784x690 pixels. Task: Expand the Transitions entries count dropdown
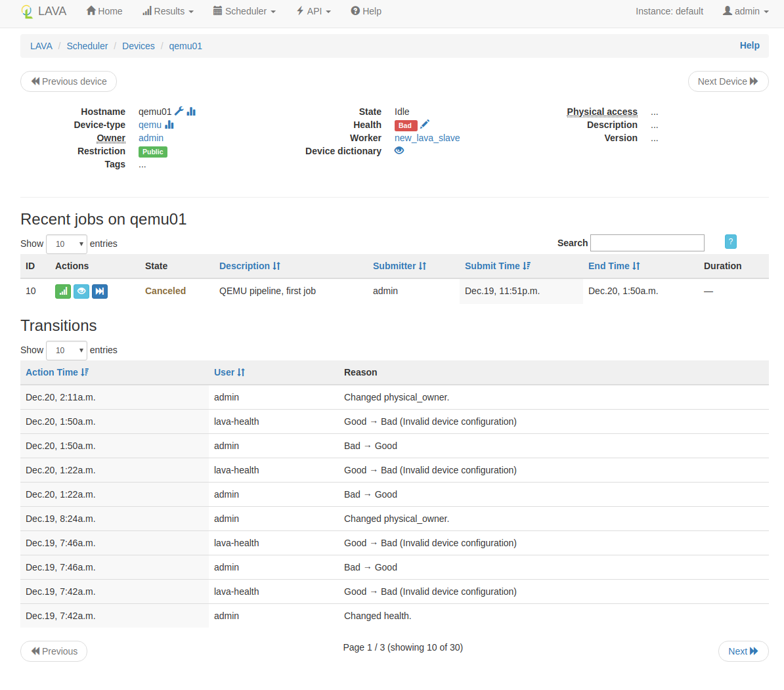(x=66, y=351)
